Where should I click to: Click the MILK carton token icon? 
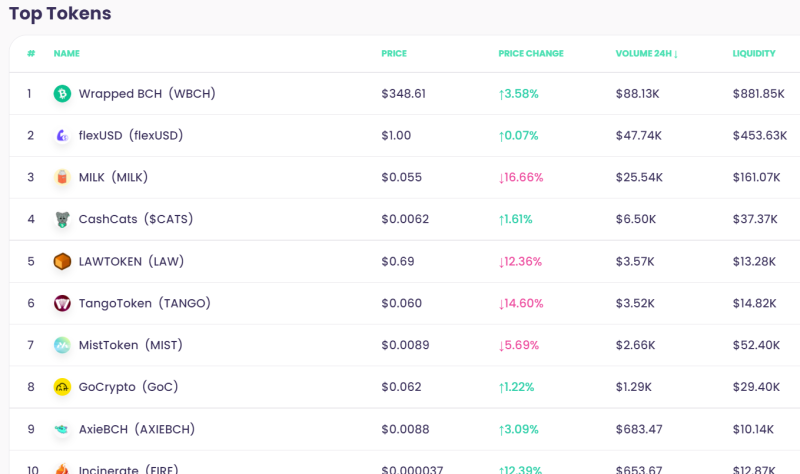[62, 177]
